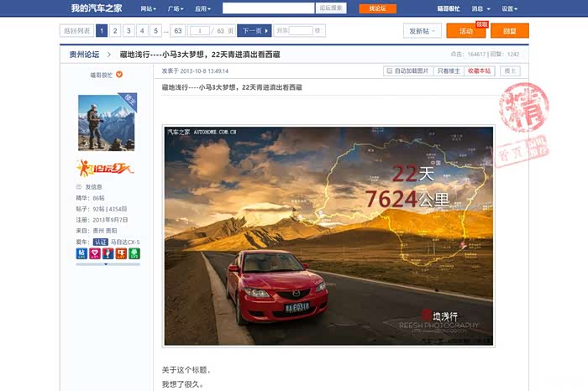Screen dimensions: 588x391
Task: Click the post date 发表于 2013-10-8 13:49:14
Action: 195,70
